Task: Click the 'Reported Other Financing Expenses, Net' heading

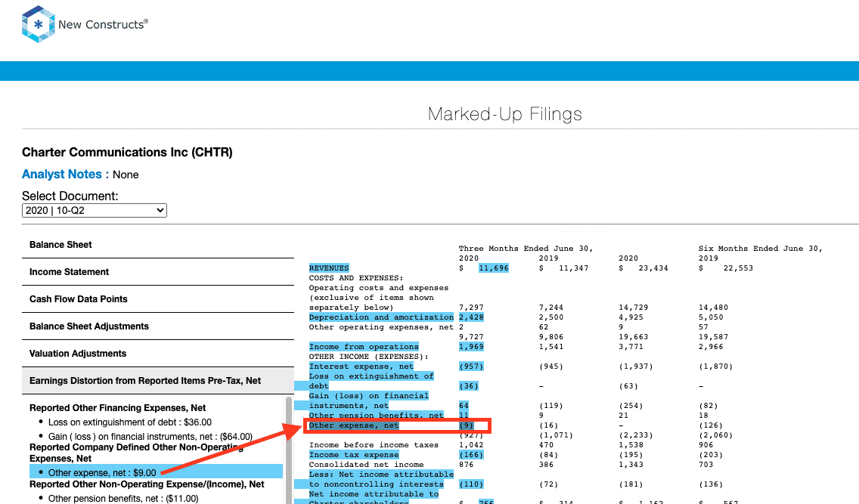Action: coord(118,408)
